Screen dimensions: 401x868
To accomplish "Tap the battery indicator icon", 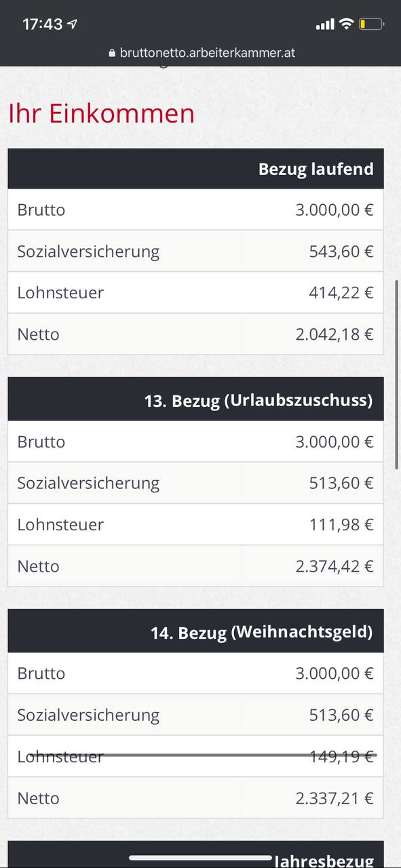I will click(372, 24).
